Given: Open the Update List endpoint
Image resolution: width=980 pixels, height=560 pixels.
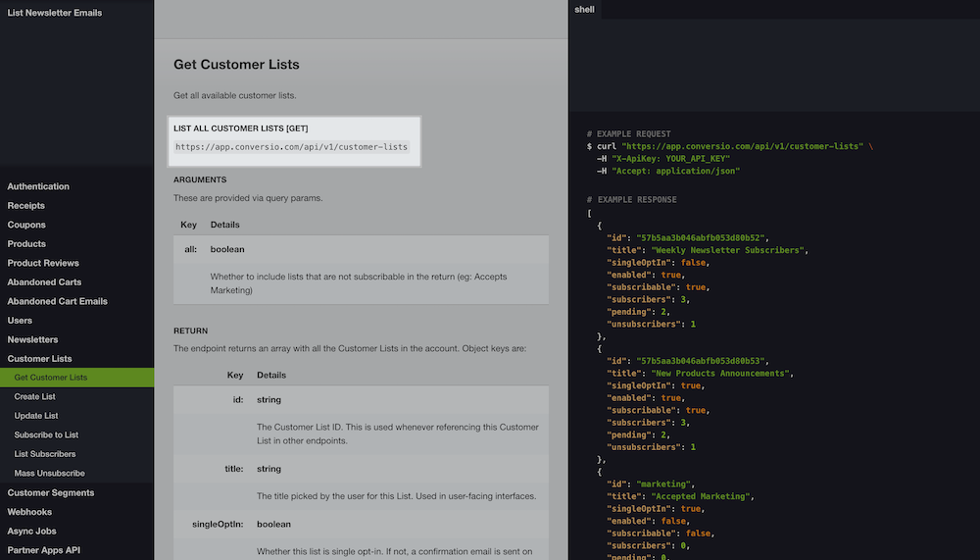Looking at the screenshot, I should click(x=36, y=416).
